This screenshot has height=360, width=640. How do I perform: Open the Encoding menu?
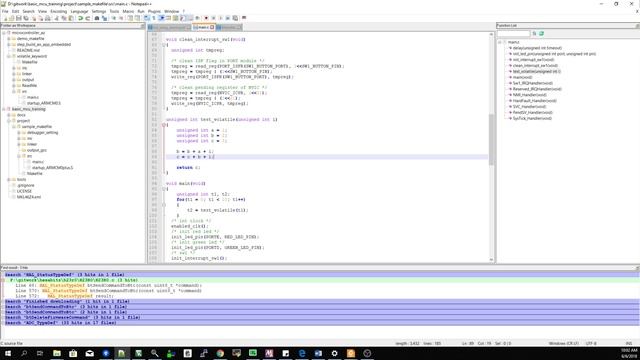(x=58, y=11)
